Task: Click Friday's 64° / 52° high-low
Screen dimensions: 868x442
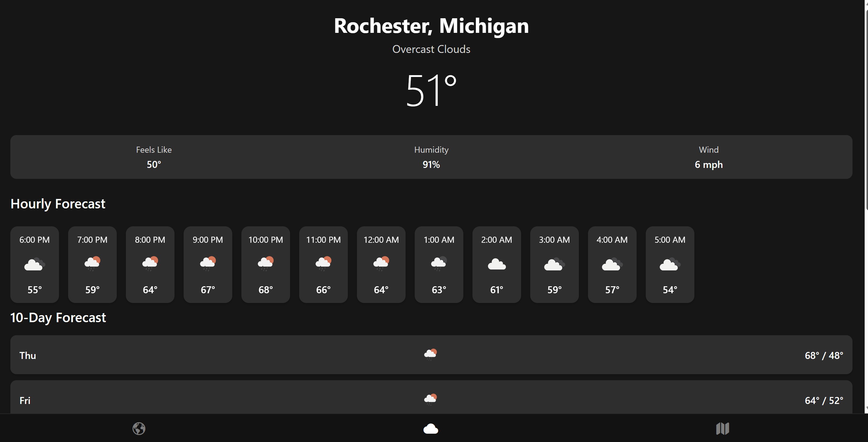Action: coord(824,401)
